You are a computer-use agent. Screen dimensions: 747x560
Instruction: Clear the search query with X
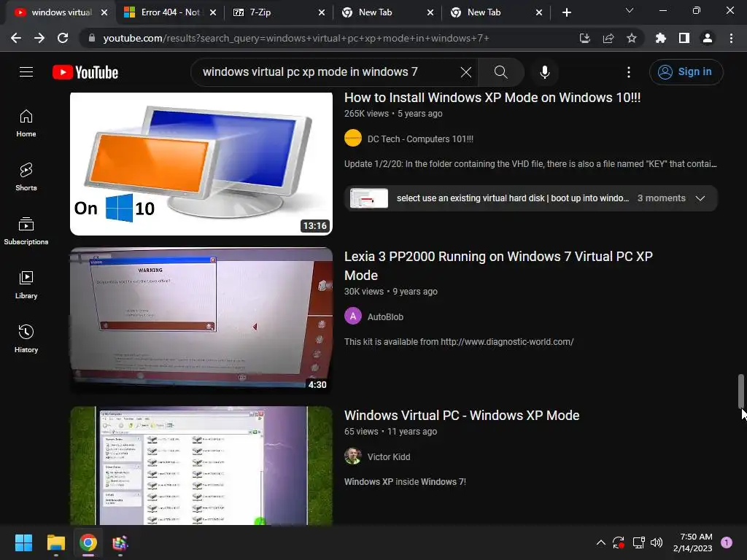pos(466,72)
